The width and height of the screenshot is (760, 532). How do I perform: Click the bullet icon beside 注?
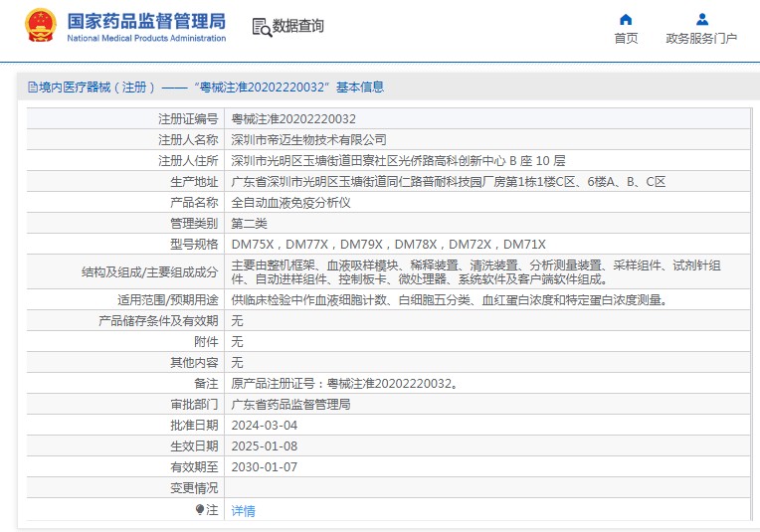[199, 509]
